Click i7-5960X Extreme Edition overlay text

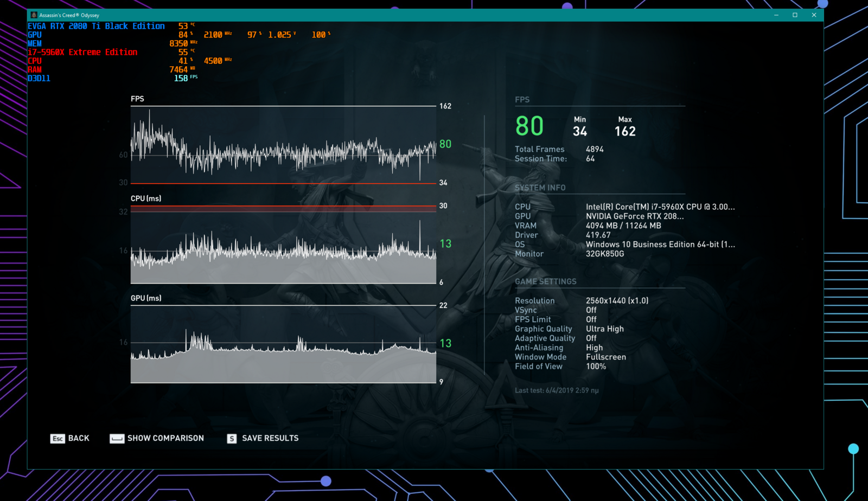point(82,52)
